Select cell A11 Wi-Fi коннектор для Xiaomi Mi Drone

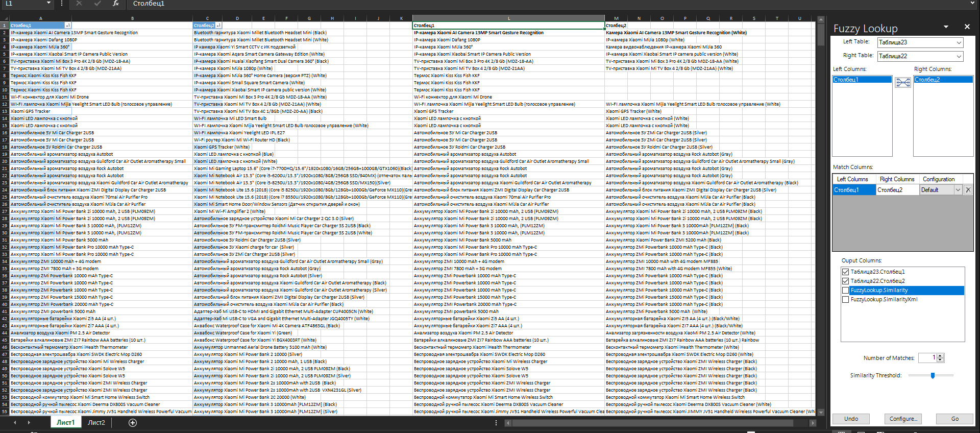40,97
